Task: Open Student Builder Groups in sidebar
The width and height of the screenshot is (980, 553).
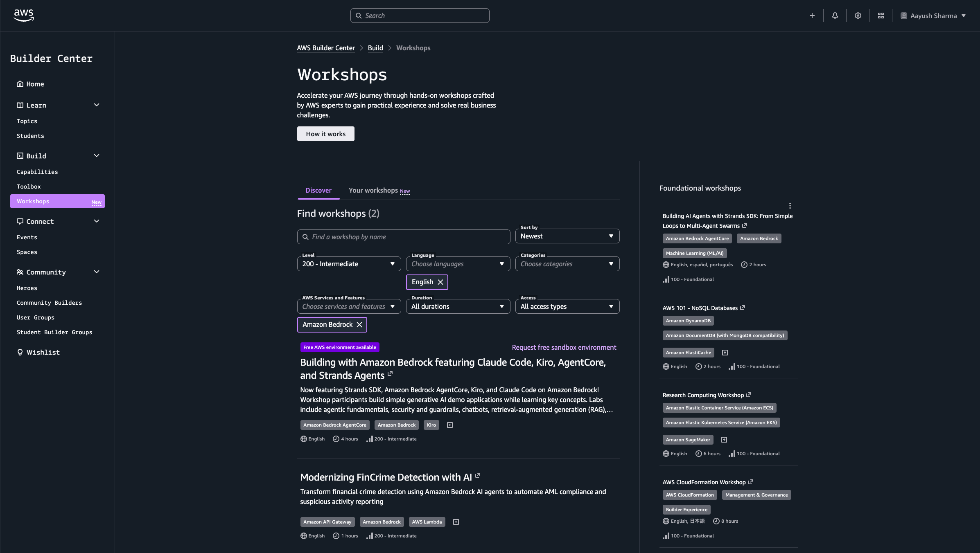Action: coord(54,332)
